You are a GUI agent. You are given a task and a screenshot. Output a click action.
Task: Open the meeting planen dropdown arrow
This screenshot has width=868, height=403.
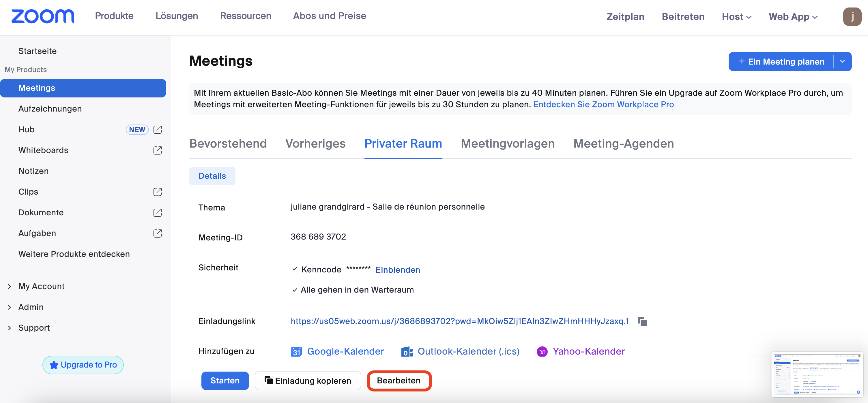click(x=842, y=62)
